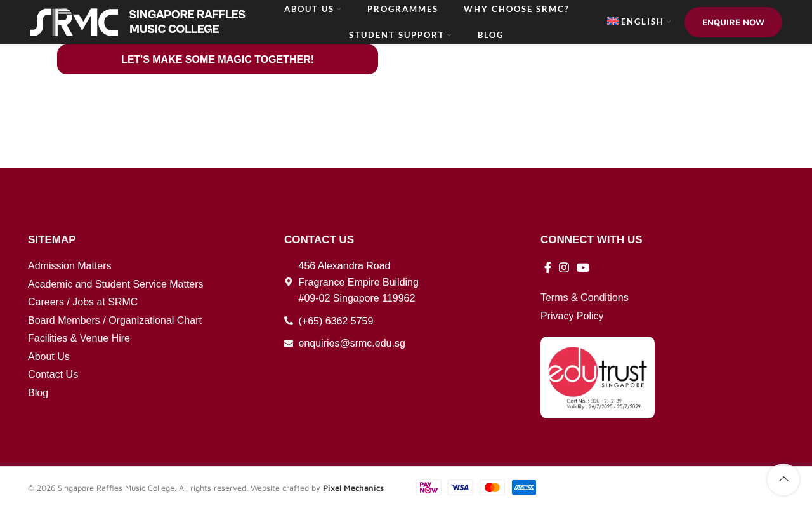Expand the Student Support dropdown menu

coord(400,35)
